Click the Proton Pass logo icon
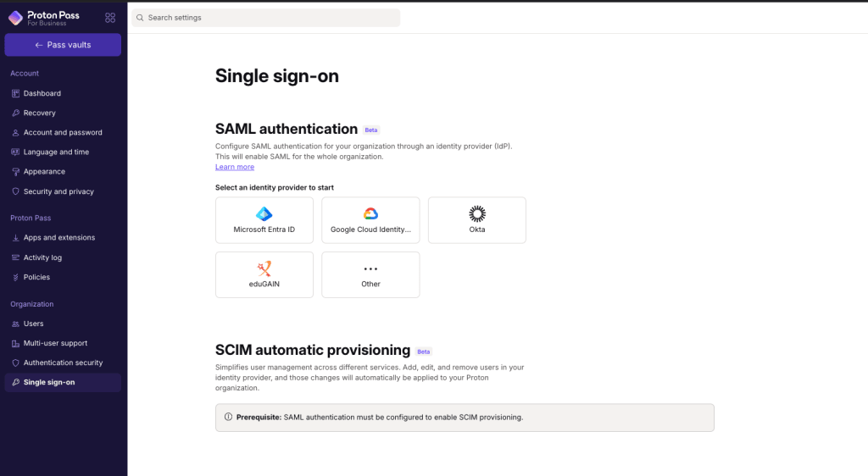868x476 pixels. [16, 17]
